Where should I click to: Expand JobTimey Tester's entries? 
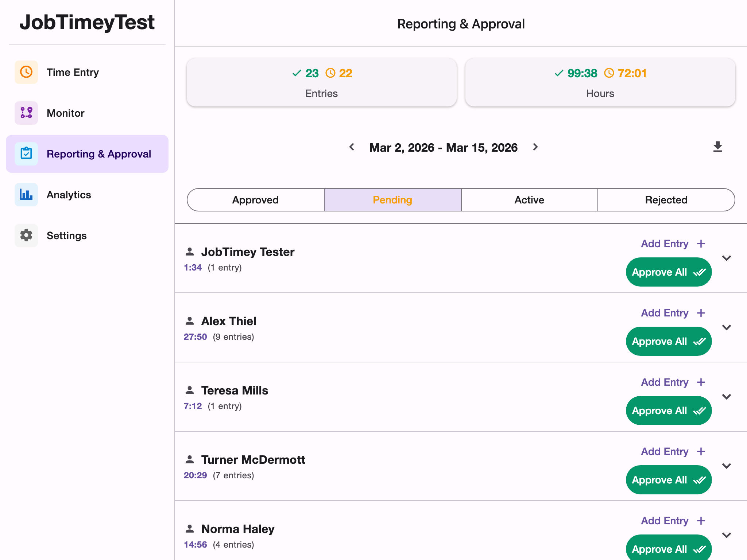pyautogui.click(x=726, y=258)
